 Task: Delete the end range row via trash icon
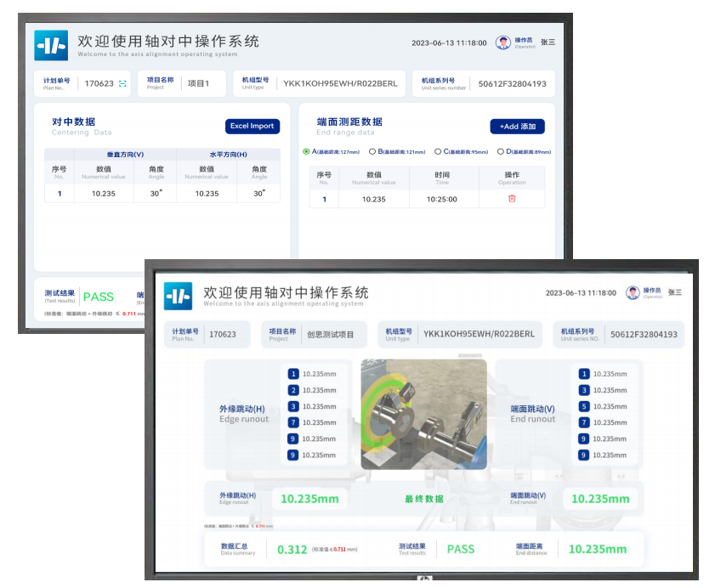pyautogui.click(x=512, y=199)
